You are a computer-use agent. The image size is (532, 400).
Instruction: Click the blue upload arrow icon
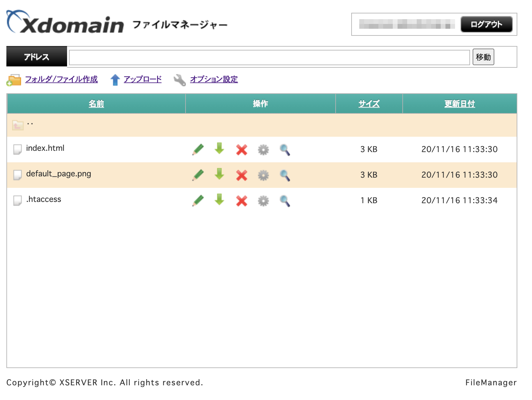pos(115,80)
